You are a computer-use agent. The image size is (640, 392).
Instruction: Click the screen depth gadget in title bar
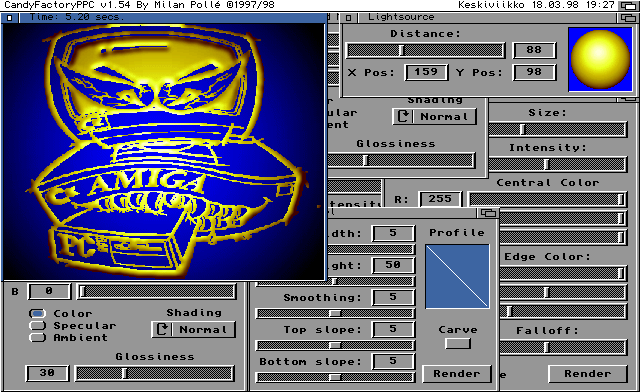click(x=629, y=5)
